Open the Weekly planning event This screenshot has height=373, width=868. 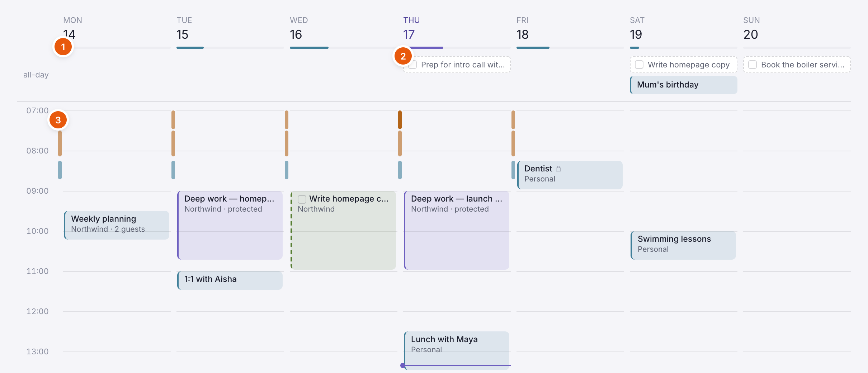(117, 225)
